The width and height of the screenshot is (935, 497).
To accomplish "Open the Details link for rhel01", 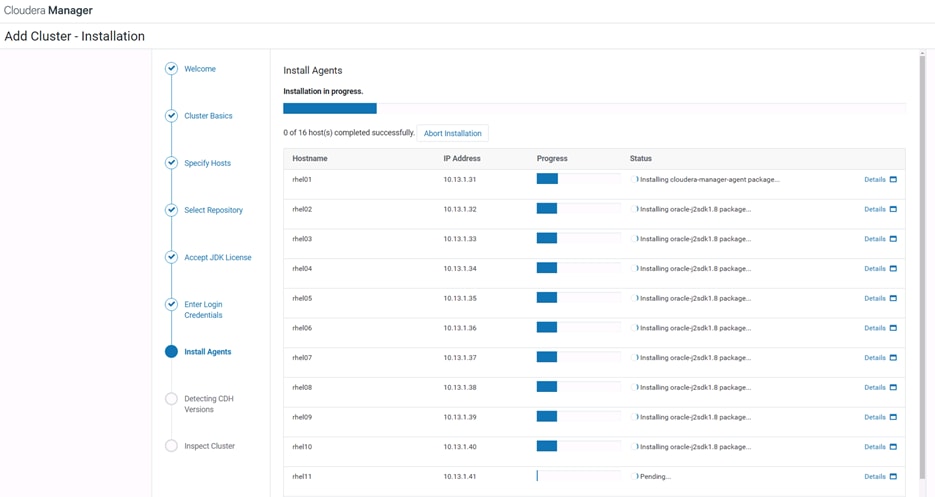I will point(875,179).
